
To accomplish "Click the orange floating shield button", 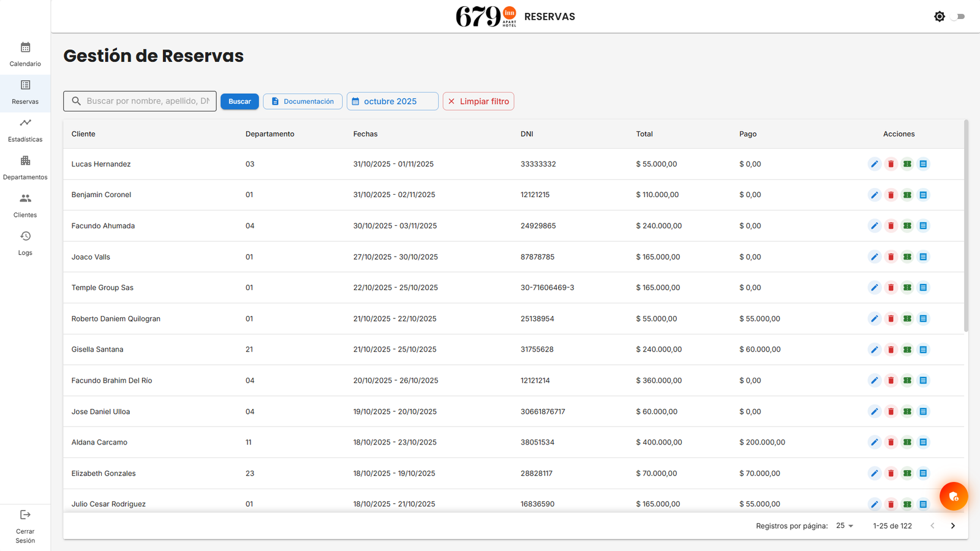I will 953,497.
